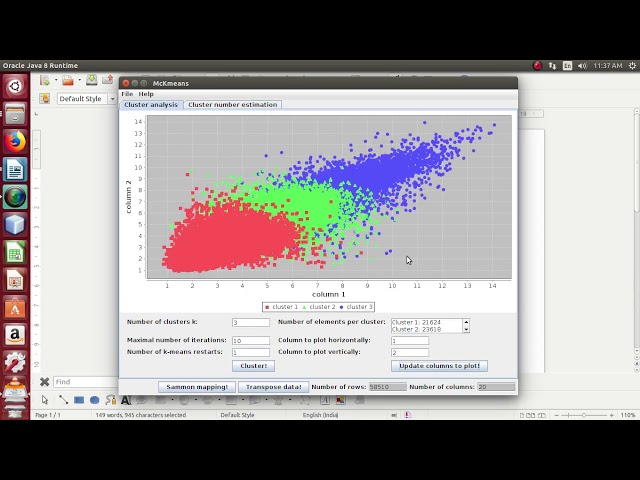The image size is (640, 480).
Task: Focus the Column to plot vertically field
Action: [410, 352]
